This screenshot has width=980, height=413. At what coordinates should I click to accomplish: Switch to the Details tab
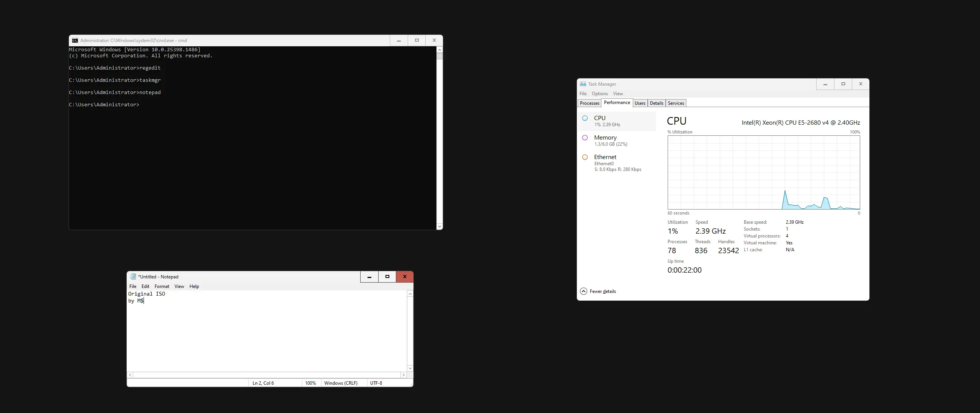coord(656,103)
